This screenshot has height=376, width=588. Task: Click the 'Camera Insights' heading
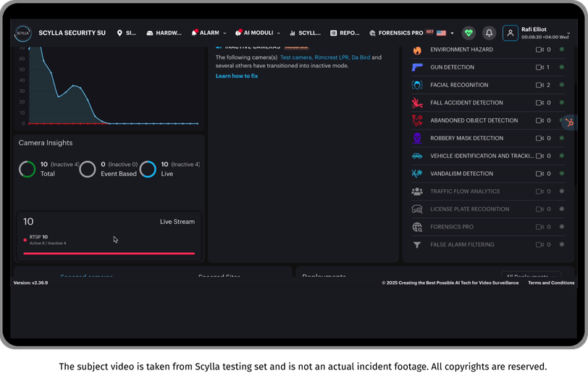46,143
